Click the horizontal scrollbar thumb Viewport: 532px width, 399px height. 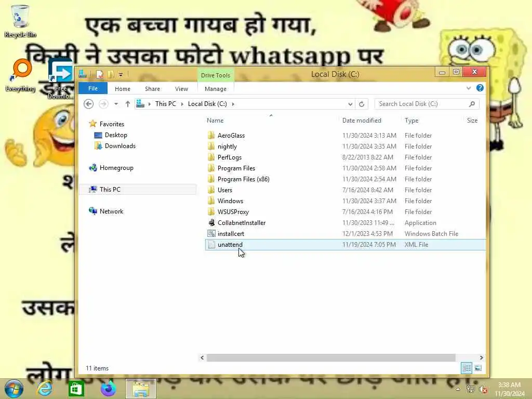(x=331, y=357)
